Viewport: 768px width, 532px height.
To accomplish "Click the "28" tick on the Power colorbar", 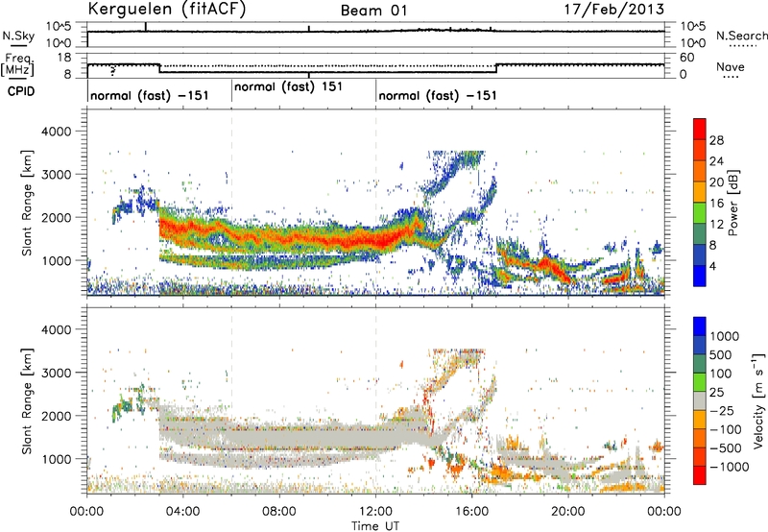I will [716, 140].
